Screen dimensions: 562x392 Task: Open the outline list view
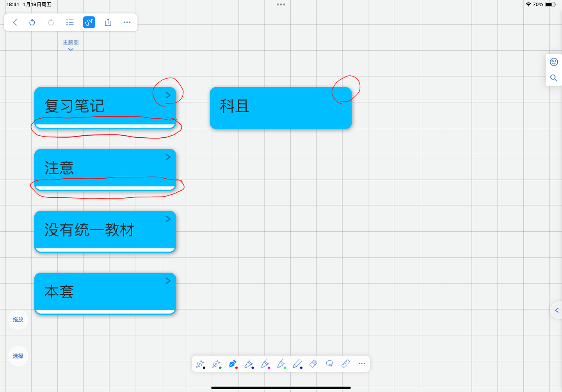tap(70, 22)
